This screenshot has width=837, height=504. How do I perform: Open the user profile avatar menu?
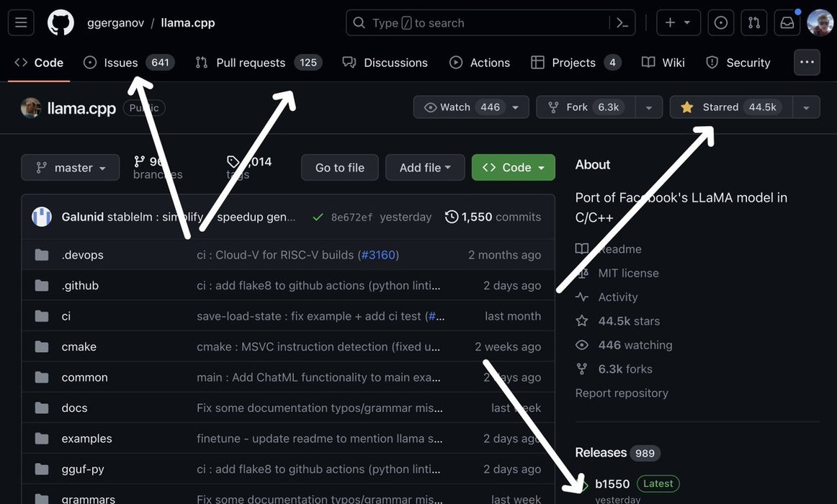pos(820,22)
